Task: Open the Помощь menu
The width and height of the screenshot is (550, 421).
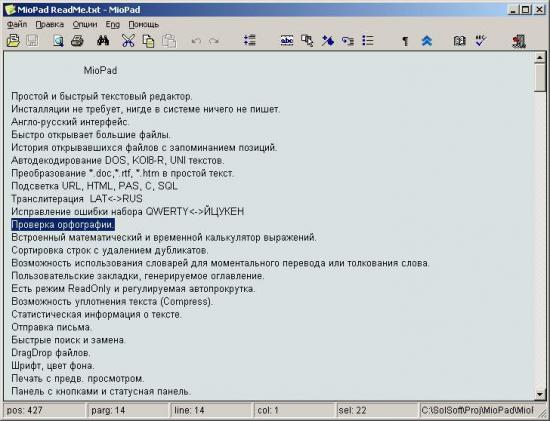Action: [x=143, y=25]
